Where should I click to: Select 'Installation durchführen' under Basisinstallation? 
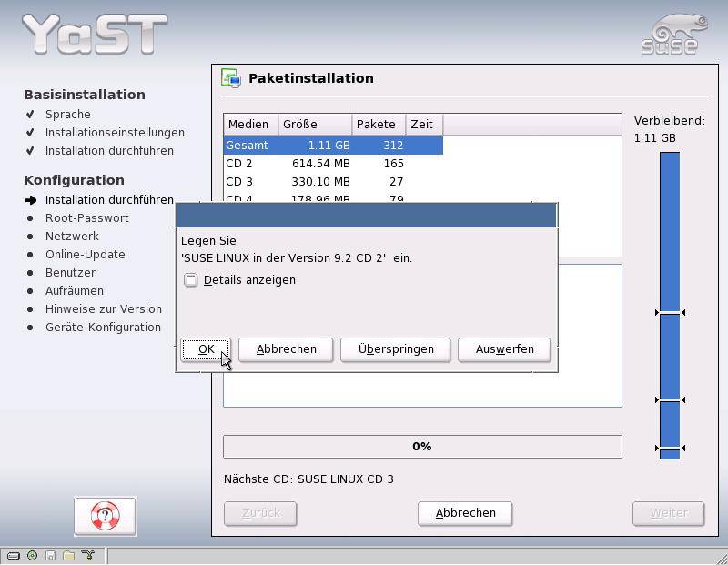[109, 151]
